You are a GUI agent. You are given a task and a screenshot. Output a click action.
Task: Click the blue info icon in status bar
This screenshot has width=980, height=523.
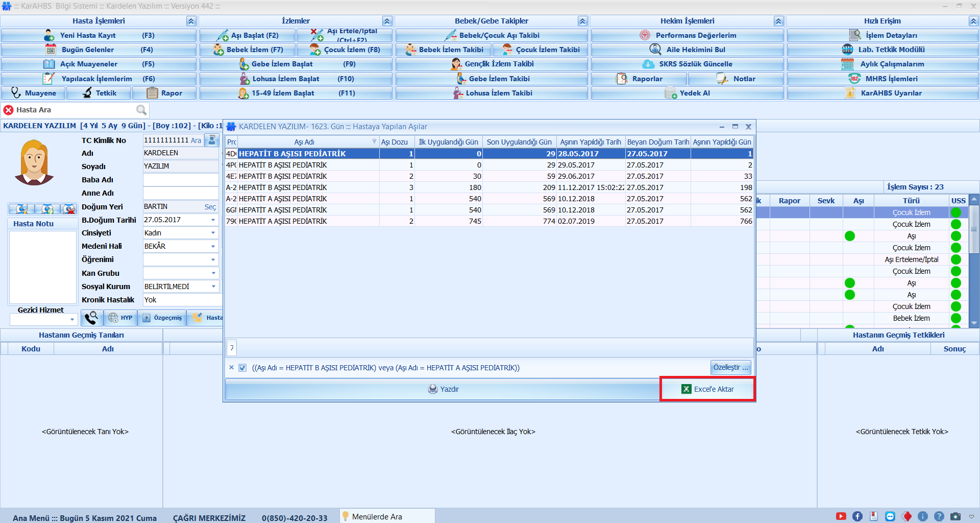point(923,516)
